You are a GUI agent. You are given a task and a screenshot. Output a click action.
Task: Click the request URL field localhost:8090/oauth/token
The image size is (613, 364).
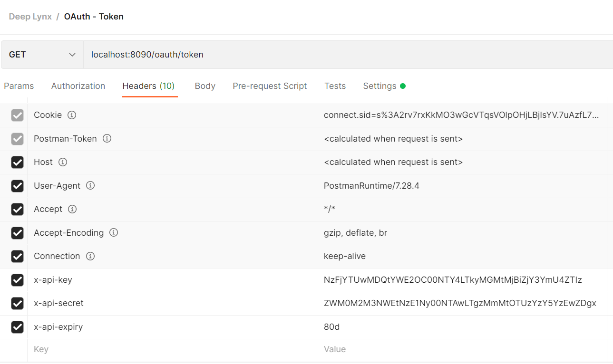[348, 55]
